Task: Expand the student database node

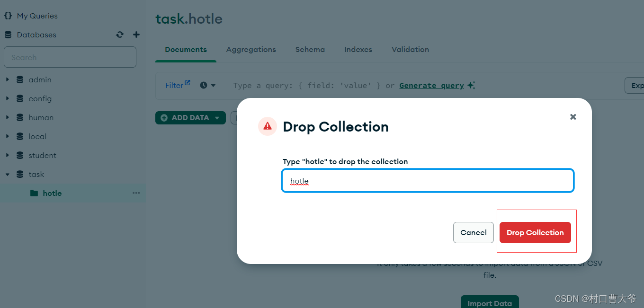Action: [x=8, y=155]
